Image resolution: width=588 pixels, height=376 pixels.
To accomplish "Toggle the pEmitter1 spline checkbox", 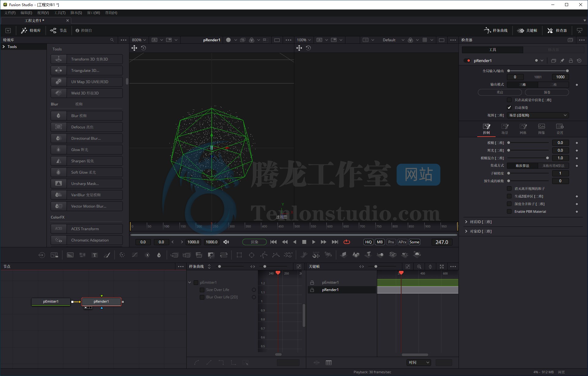I will [196, 282].
